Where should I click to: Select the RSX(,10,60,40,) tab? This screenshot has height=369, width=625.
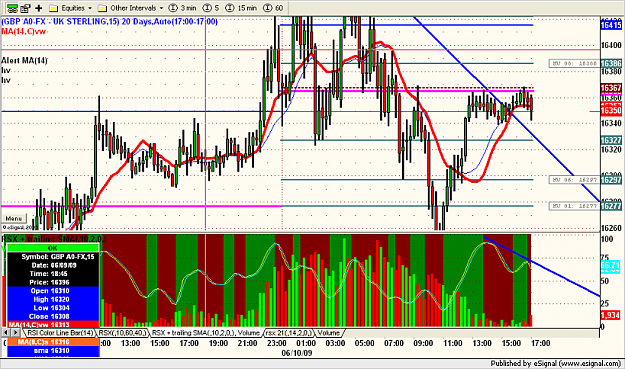coord(123,333)
